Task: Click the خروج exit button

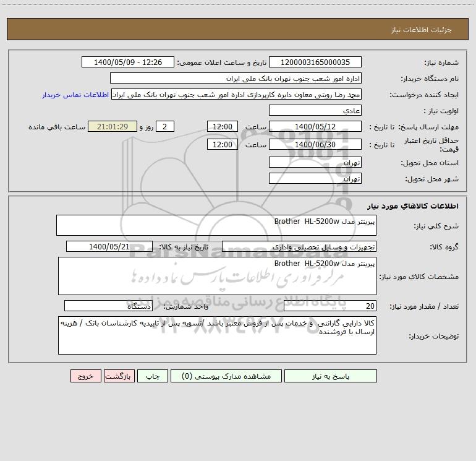Action: point(85,376)
